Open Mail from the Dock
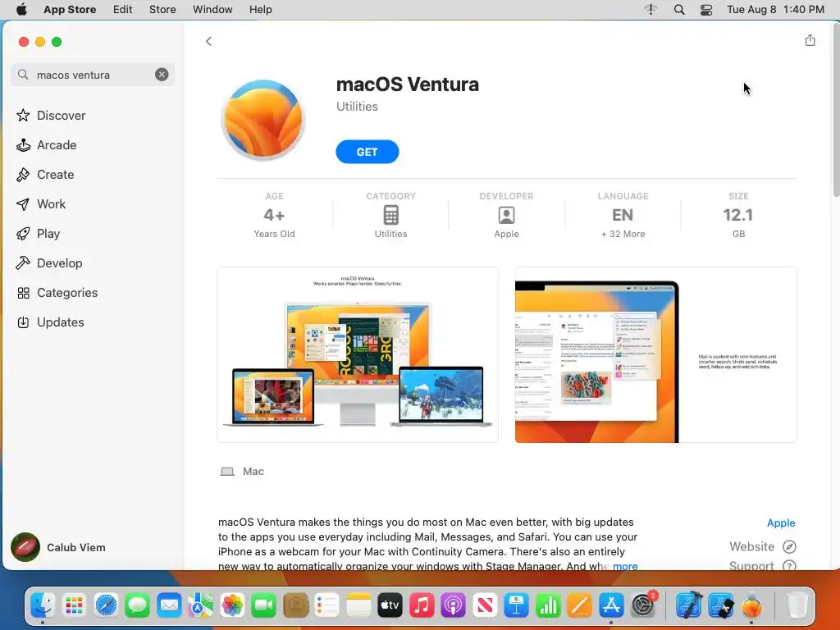840x630 pixels. coord(169,605)
